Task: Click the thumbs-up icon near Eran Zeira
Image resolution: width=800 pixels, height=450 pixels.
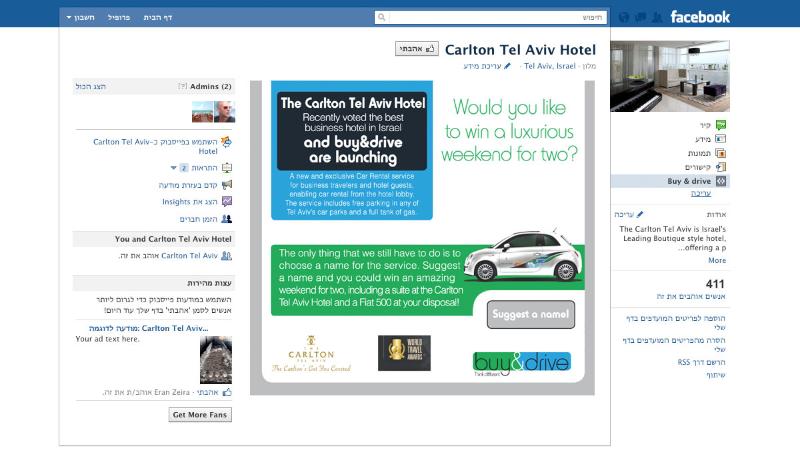Action: coord(227,392)
